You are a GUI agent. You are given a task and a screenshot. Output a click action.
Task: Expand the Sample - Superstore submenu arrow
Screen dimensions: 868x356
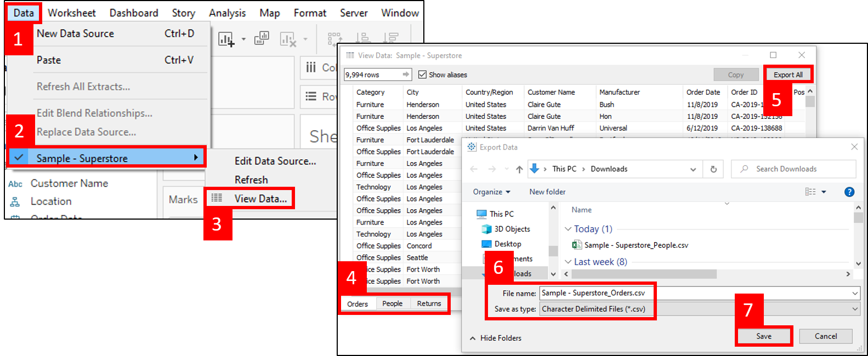pyautogui.click(x=196, y=158)
